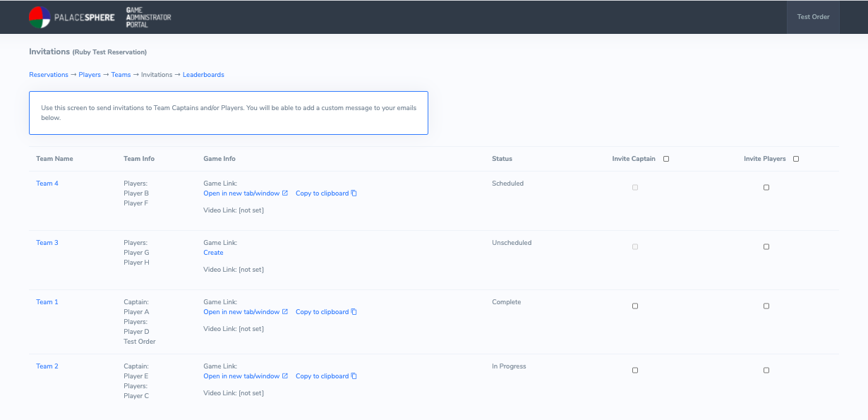This screenshot has width=868, height=420.
Task: Click the external link icon for Team 4
Action: click(x=285, y=193)
